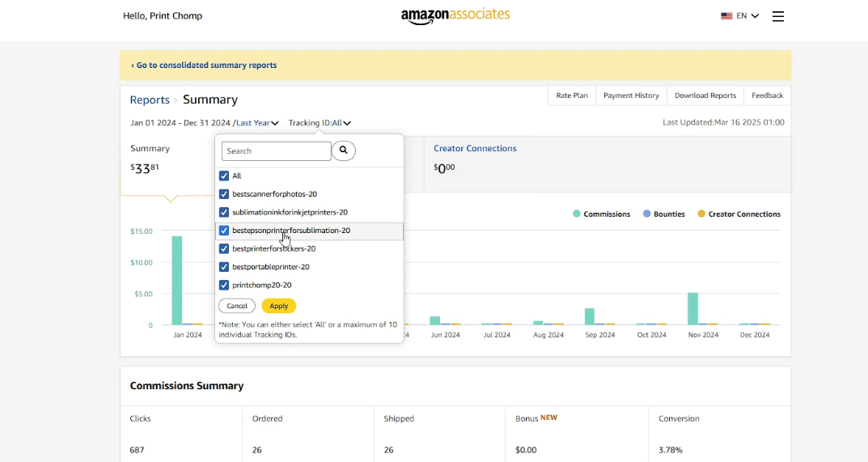This screenshot has height=462, width=868.
Task: Click the Cancel button
Action: 237,306
